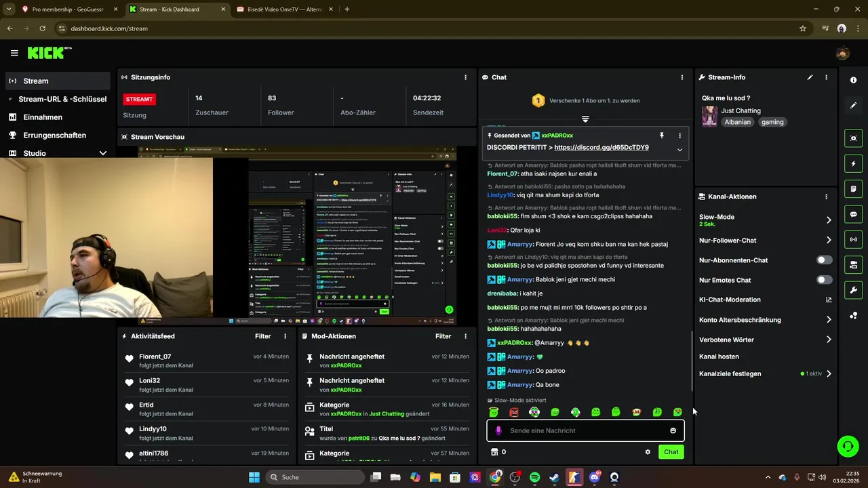Expand Verbotene Wörter chevron
The height and width of the screenshot is (488, 868).
tap(828, 340)
